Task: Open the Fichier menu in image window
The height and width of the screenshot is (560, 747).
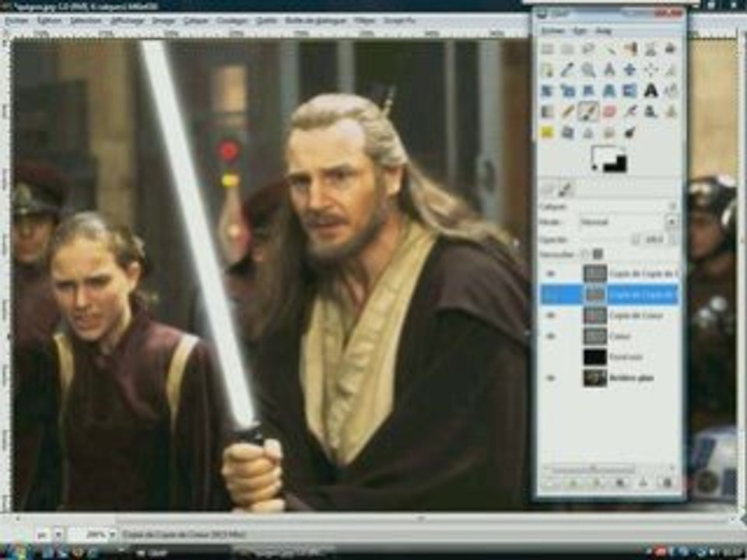Action: 16,21
